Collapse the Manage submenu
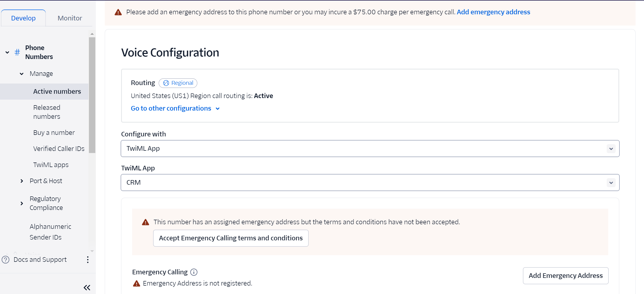Screen dimensions: 644x294 click(x=22, y=74)
